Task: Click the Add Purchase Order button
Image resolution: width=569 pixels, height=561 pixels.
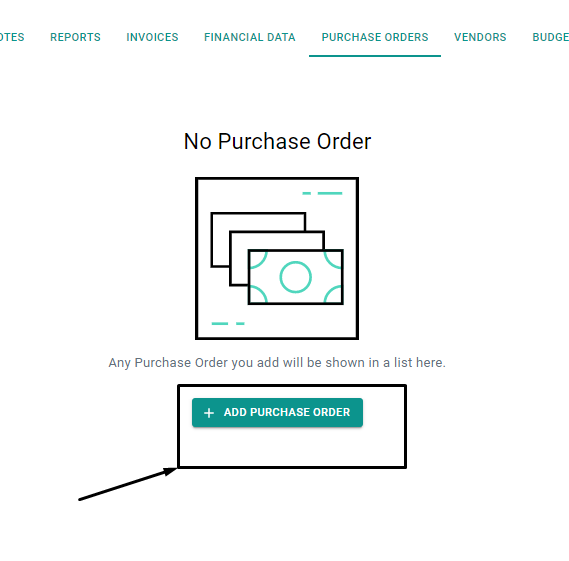Action: [x=277, y=413]
